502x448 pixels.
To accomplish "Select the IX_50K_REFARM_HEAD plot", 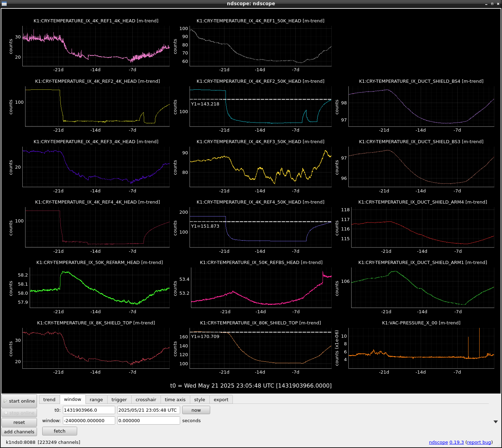I will pos(100,287).
